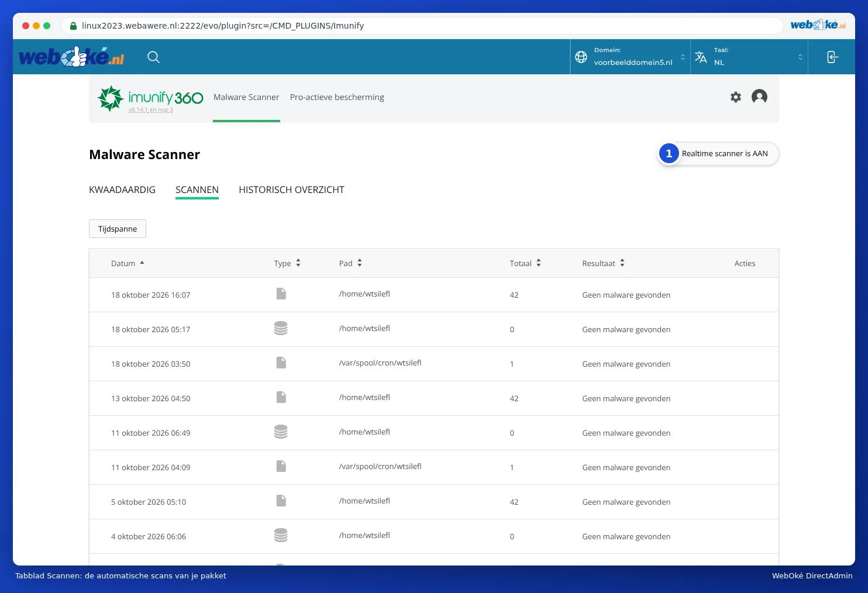Click the green macOS maximize window dot

(x=47, y=26)
